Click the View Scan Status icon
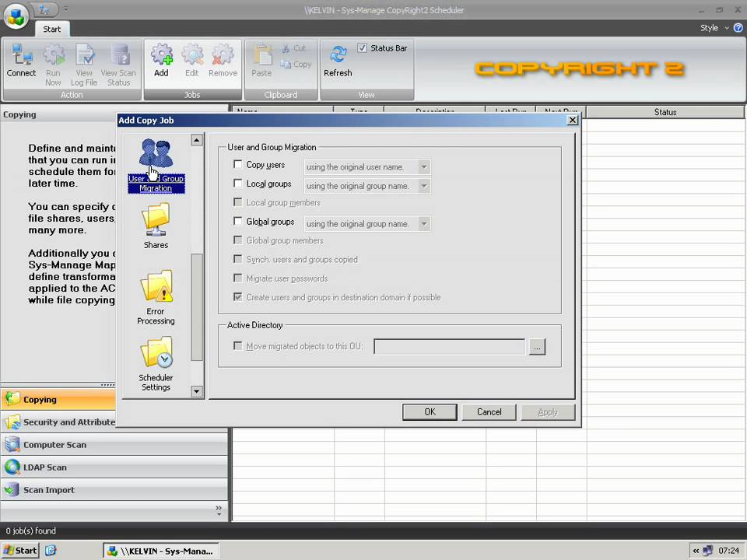Viewport: 747px width, 560px height. (x=118, y=65)
